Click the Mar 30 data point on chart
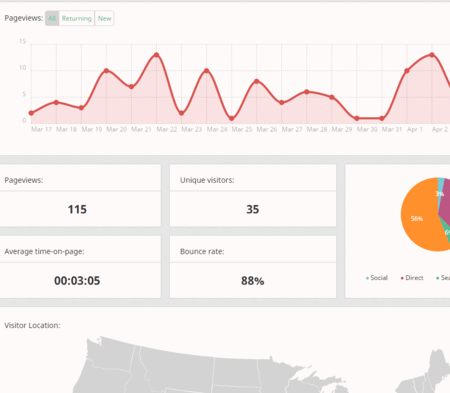 pyautogui.click(x=357, y=118)
